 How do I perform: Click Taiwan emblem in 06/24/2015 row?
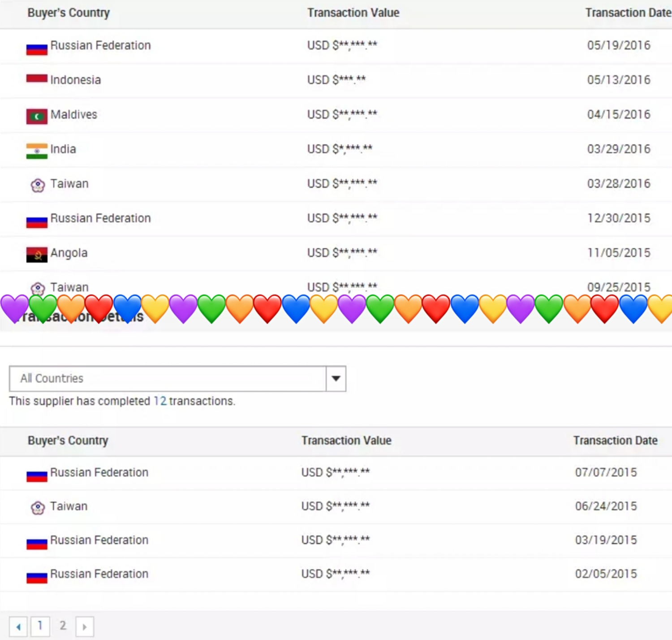38,507
